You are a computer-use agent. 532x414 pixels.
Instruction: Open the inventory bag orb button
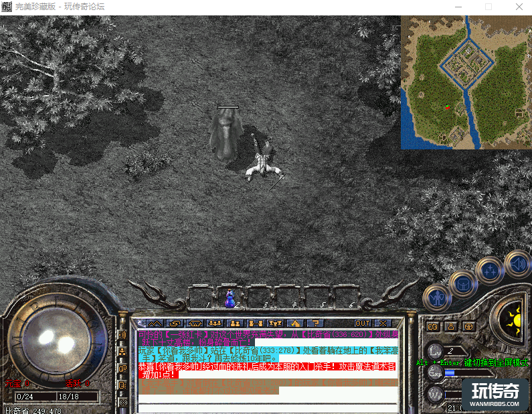463,284
